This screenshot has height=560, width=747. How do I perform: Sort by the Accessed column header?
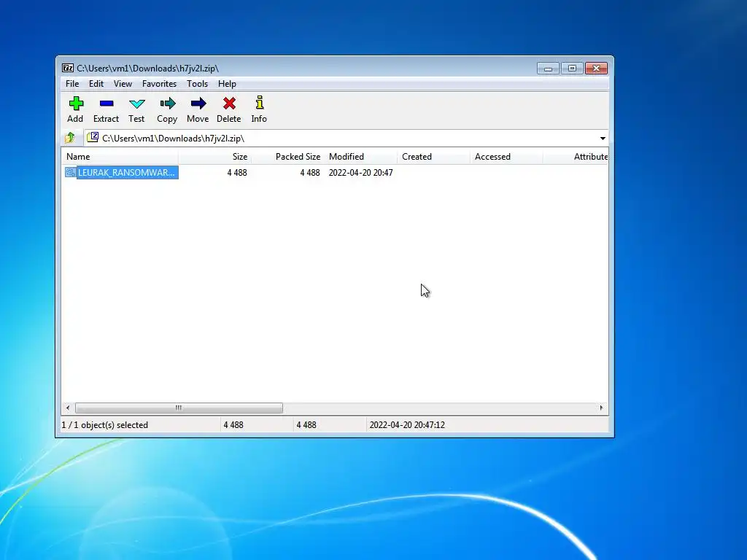click(506, 157)
